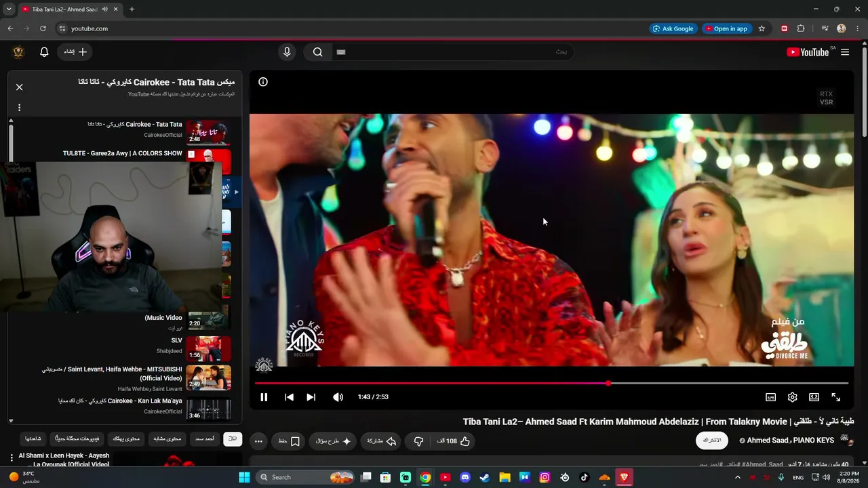Screen dimensions: 868x488
Task: Select the فيديوهات محمّلة حديثًا chip
Action: pyautogui.click(x=77, y=439)
